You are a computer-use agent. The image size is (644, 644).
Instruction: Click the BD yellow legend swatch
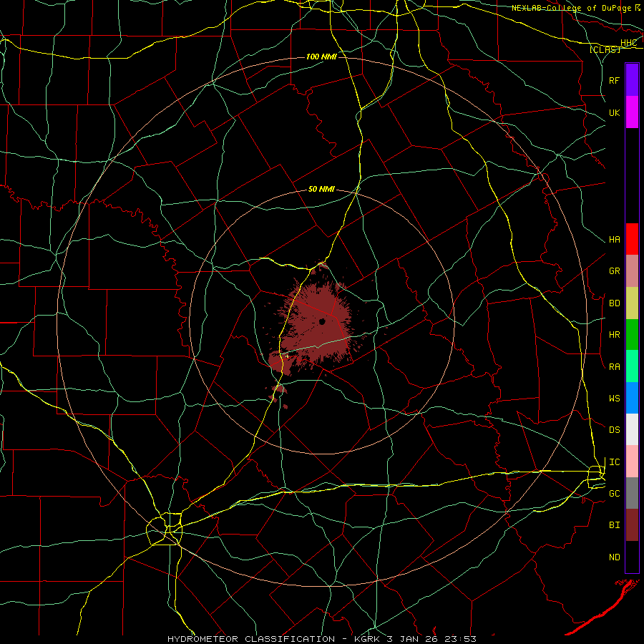click(632, 303)
